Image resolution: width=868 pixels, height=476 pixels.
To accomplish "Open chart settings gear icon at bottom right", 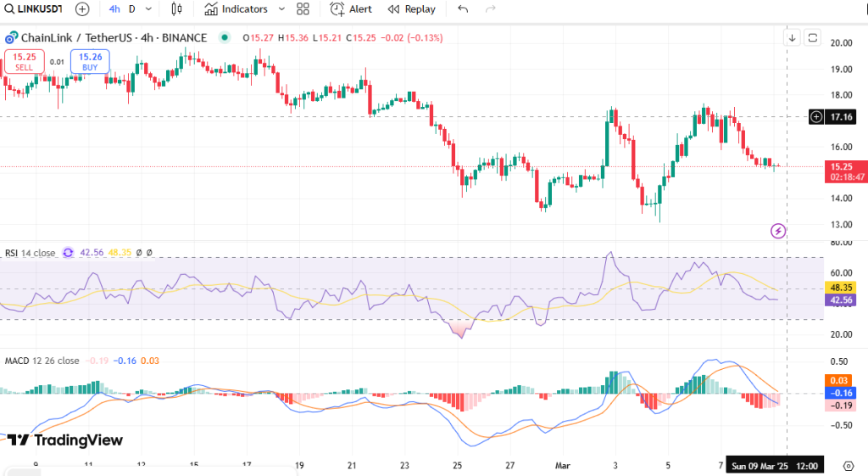I will 848,466.
